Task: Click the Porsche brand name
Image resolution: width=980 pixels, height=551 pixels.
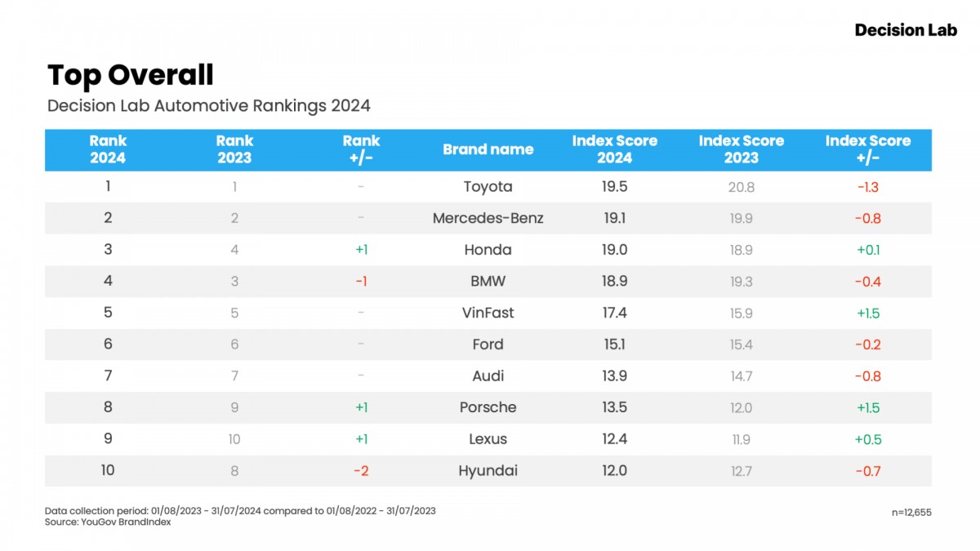Action: (488, 407)
